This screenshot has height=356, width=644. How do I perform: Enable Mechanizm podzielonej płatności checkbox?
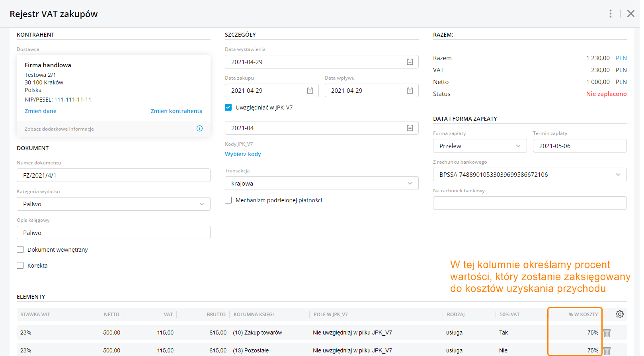pos(228,200)
